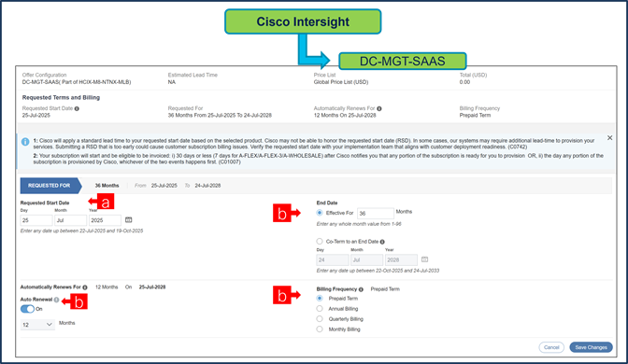Click the Co-Term Year field showing 2028
Screen dimensions: 628x364
point(401,260)
